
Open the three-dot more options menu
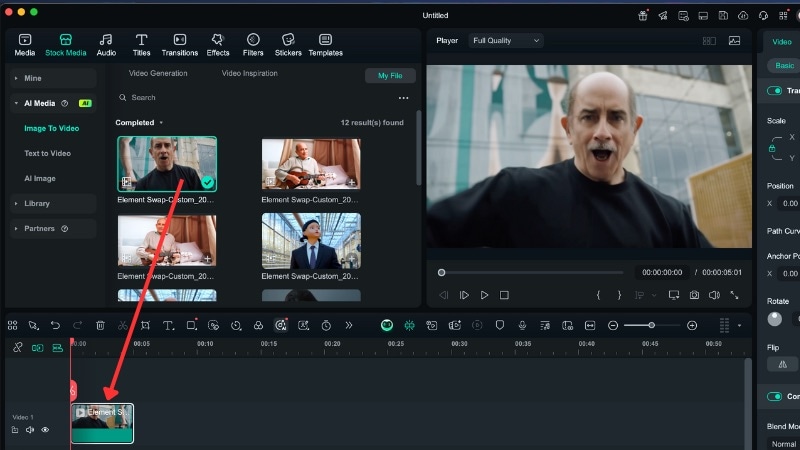tap(404, 98)
